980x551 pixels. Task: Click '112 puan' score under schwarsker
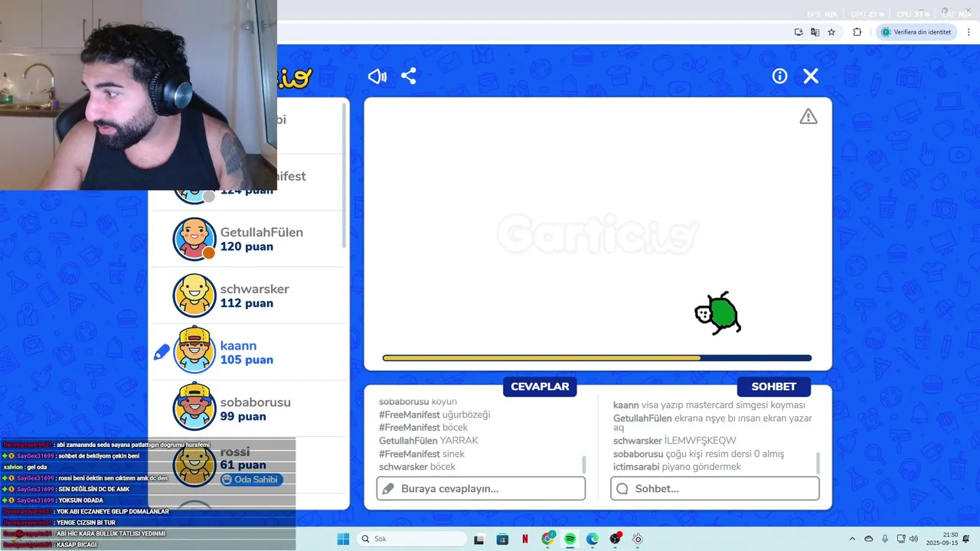click(247, 303)
